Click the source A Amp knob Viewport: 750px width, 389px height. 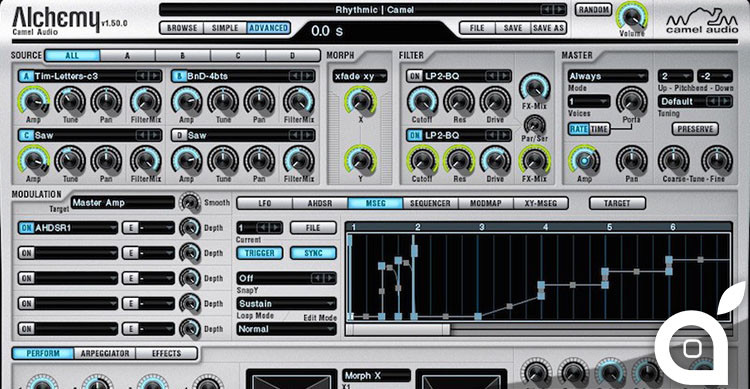[33, 101]
